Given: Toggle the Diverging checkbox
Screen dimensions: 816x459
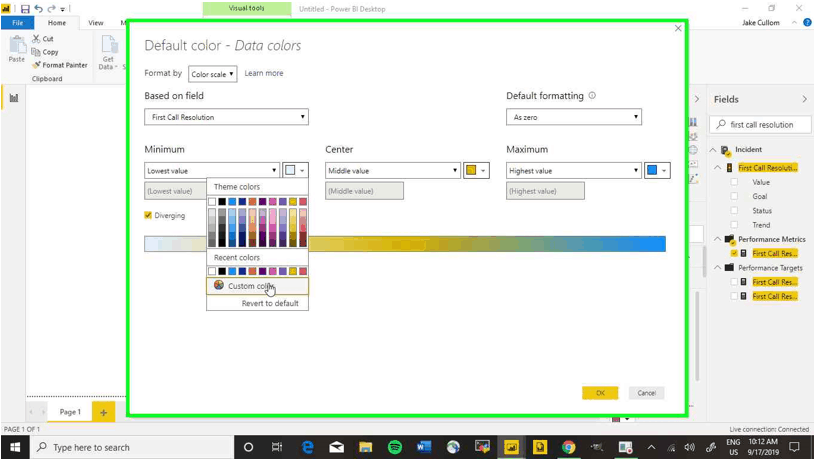Looking at the screenshot, I should point(148,215).
